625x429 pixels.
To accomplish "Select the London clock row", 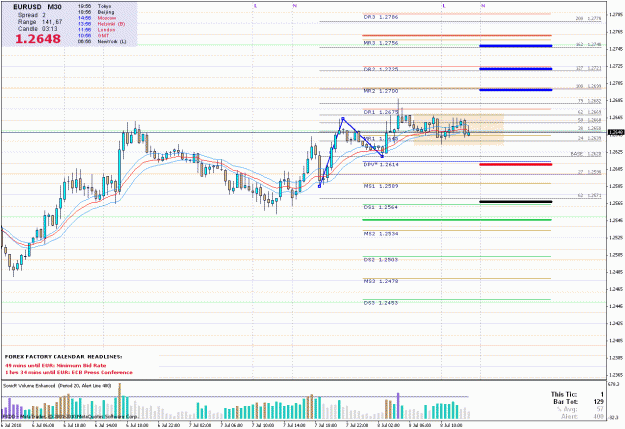I will coord(96,30).
